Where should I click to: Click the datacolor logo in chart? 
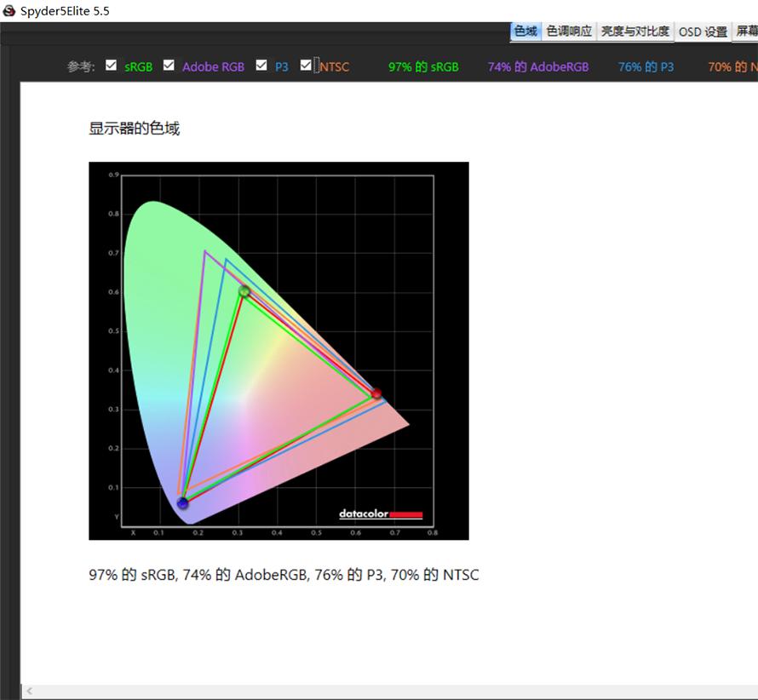coord(381,514)
